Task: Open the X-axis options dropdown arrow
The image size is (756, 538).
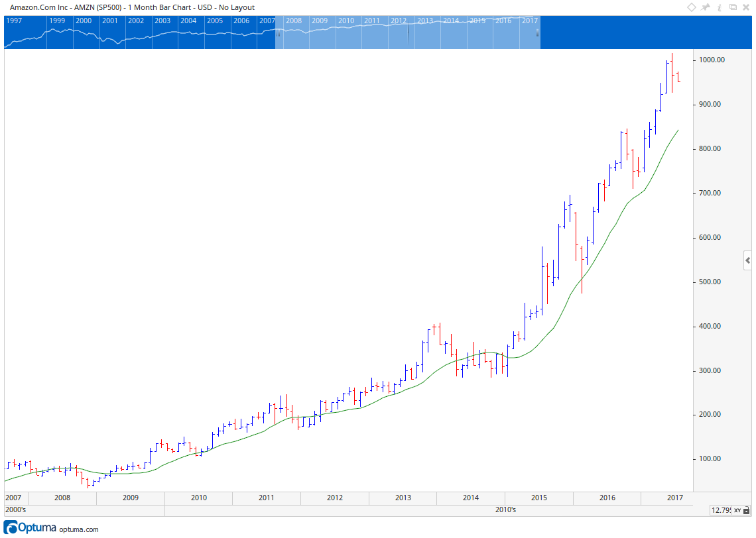Action: coord(746,511)
